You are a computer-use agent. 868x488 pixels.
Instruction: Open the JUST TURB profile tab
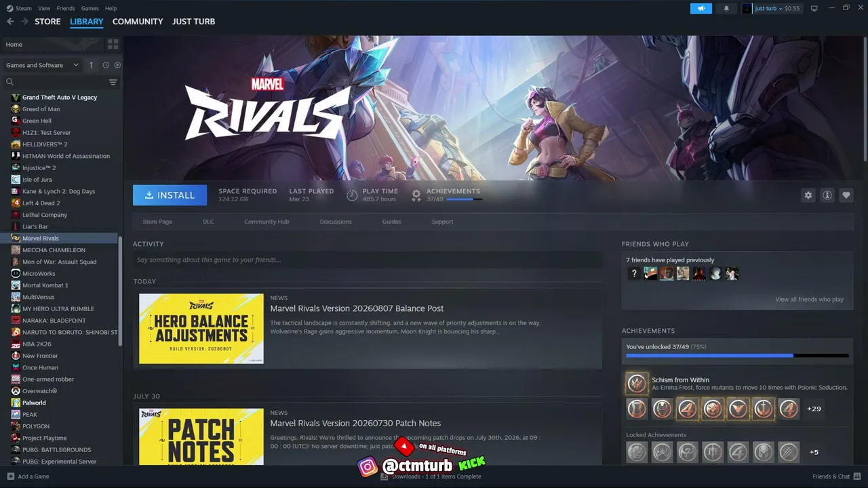coord(193,22)
